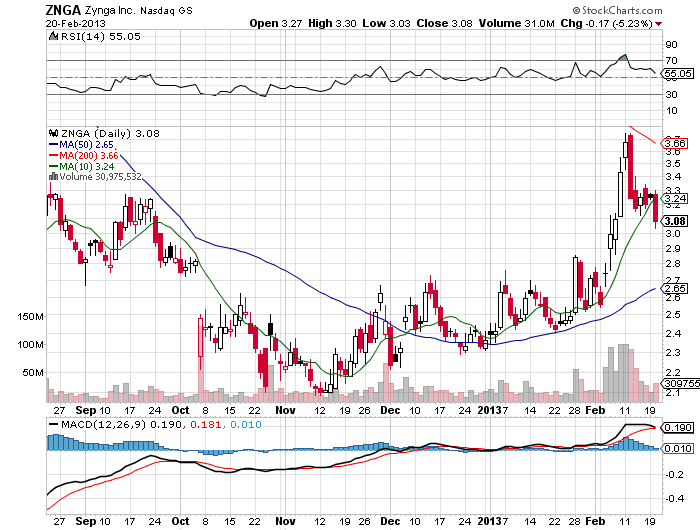Click the 'MA(200) 3.66' legend entry
This screenshot has width=700, height=530.
[x=89, y=155]
